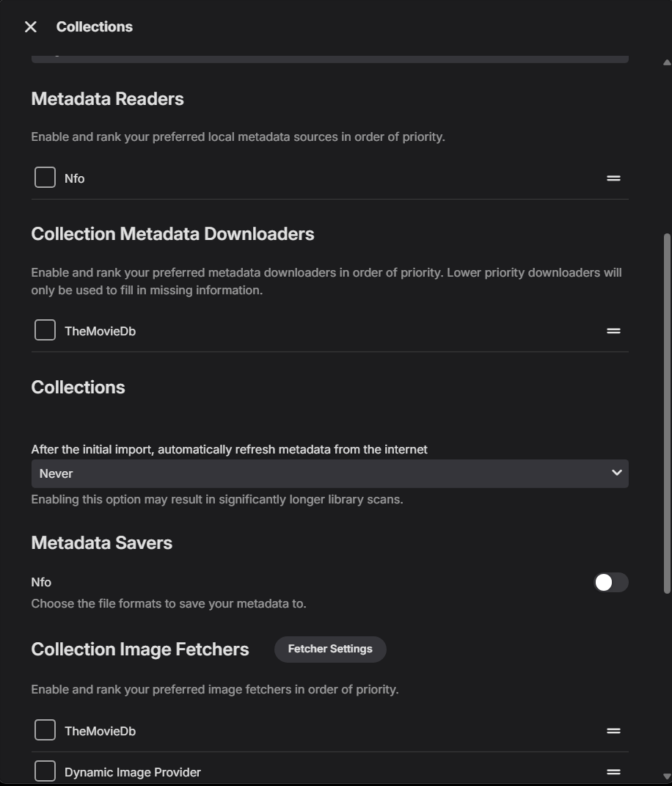Click the chevron on the Never dropdown
672x786 pixels.
tap(617, 473)
